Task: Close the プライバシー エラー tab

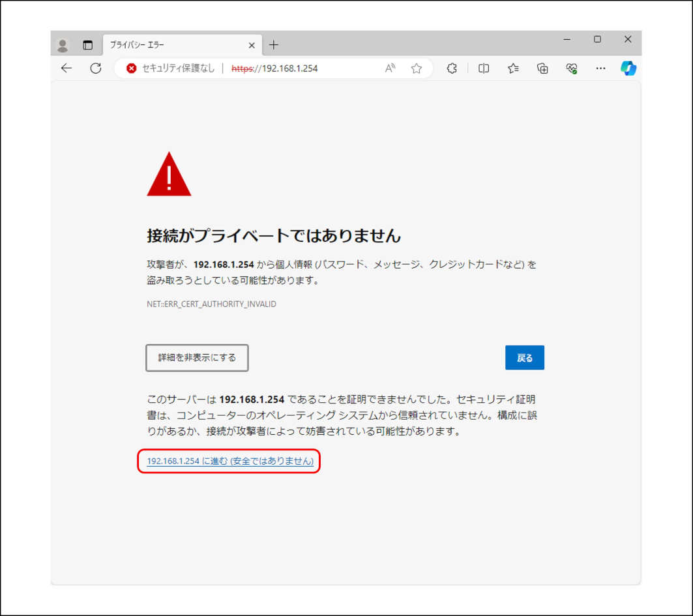Action: click(x=252, y=45)
